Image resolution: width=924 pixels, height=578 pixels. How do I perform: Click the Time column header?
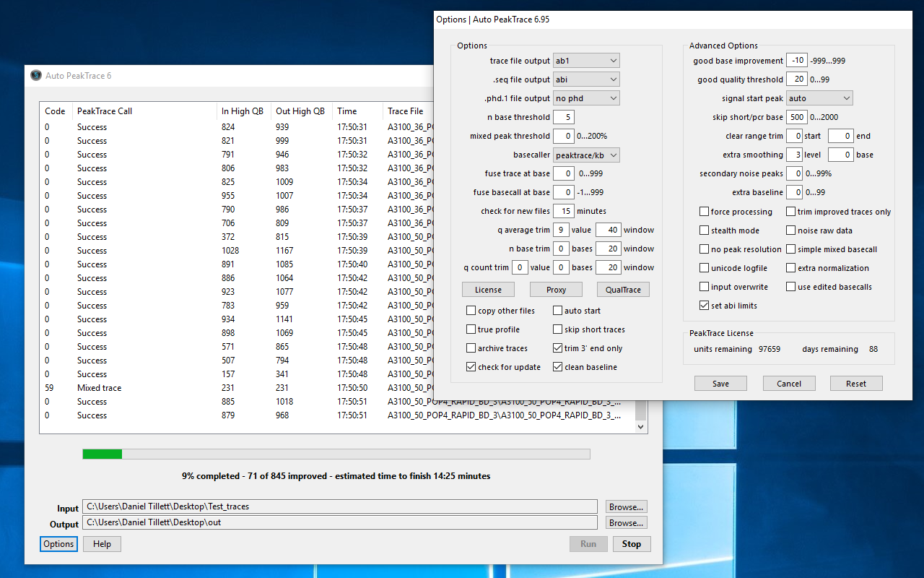point(357,111)
